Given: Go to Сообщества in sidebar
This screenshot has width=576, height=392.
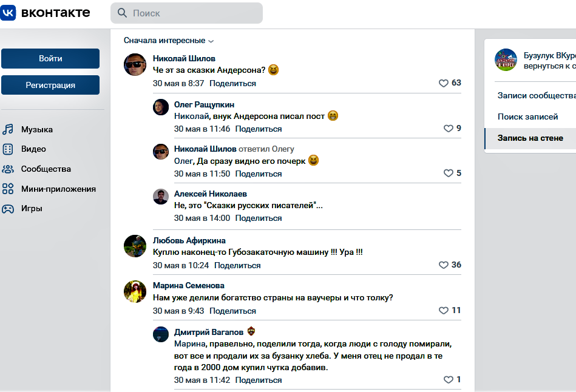Looking at the screenshot, I should (46, 169).
